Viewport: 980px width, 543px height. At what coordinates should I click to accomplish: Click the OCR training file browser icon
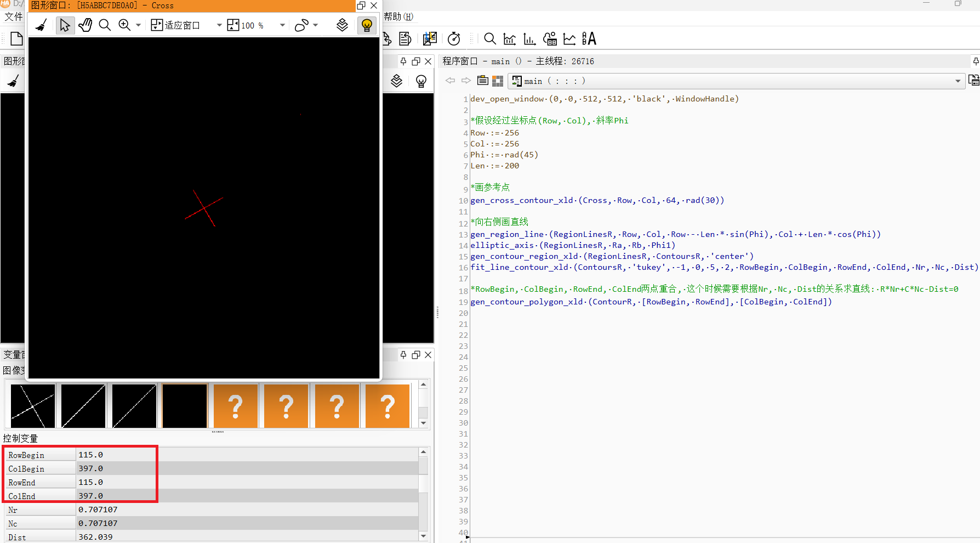click(x=589, y=39)
